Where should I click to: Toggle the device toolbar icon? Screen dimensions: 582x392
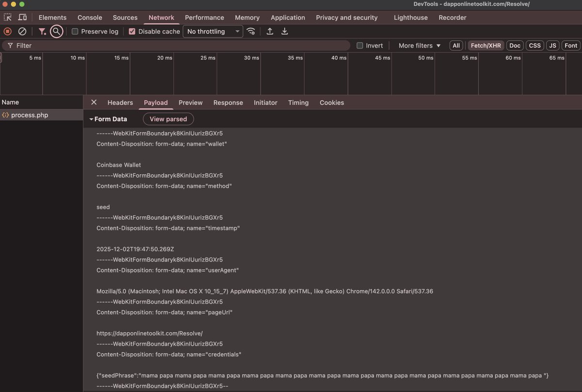[x=22, y=17]
